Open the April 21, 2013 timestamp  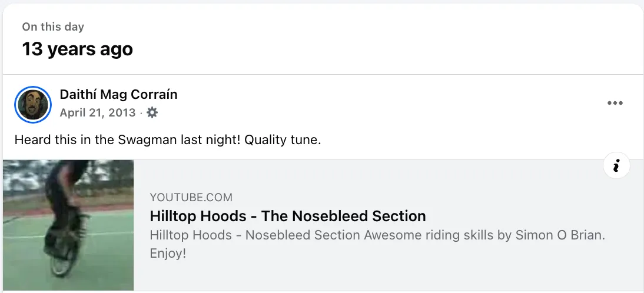coord(98,112)
